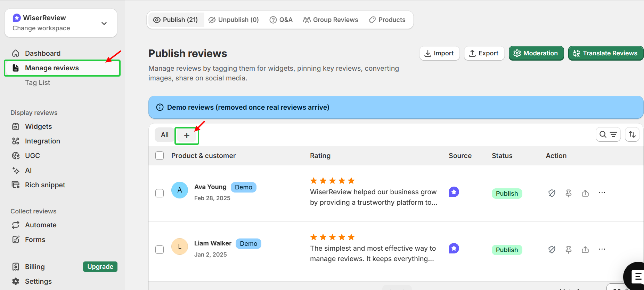This screenshot has height=290, width=644.
Task: Click the Widgets icon in sidebar
Action: click(16, 126)
